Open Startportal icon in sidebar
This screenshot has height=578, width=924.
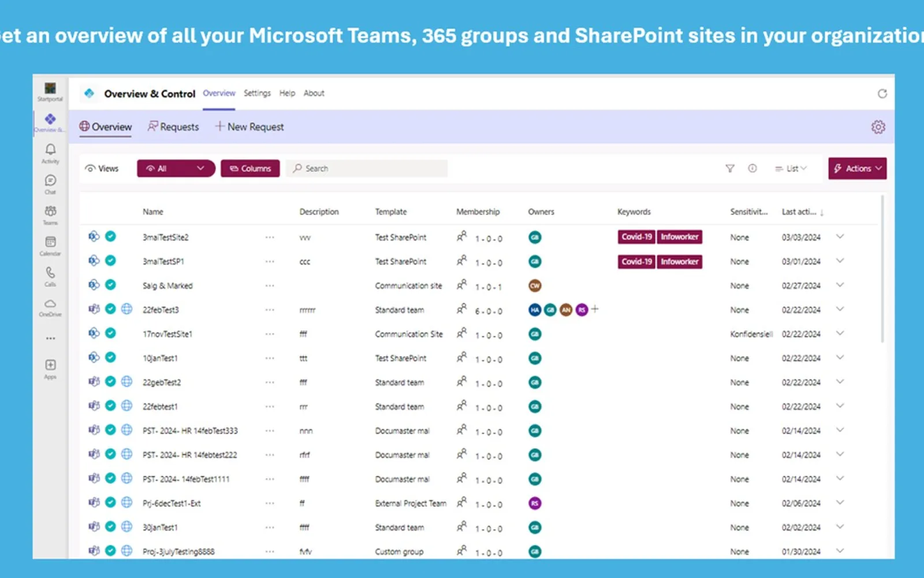click(50, 91)
